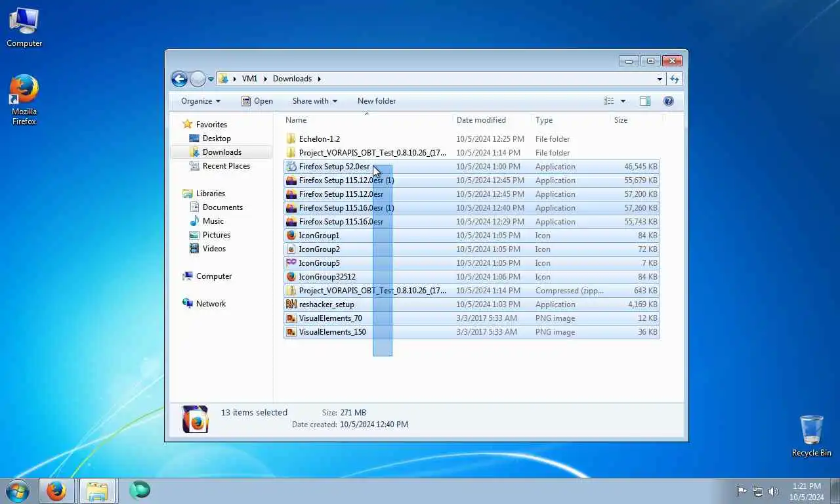Click the reshacker_setup application icon
The height and width of the screenshot is (504, 840).
tap(291, 304)
